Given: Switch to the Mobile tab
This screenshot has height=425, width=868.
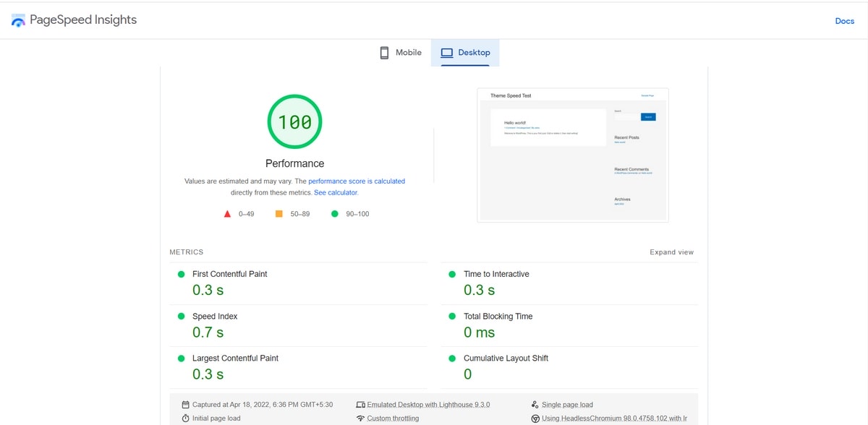Looking at the screenshot, I should [399, 52].
